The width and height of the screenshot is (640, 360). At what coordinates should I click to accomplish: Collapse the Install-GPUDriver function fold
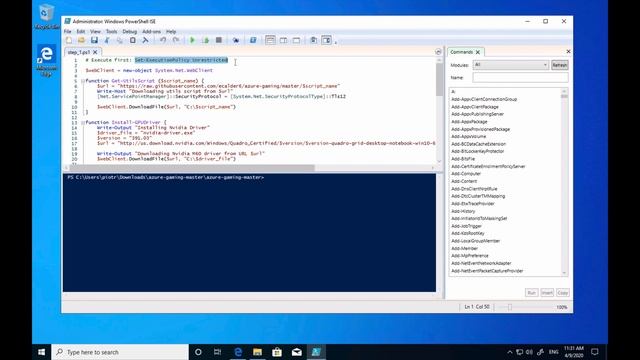click(x=83, y=122)
